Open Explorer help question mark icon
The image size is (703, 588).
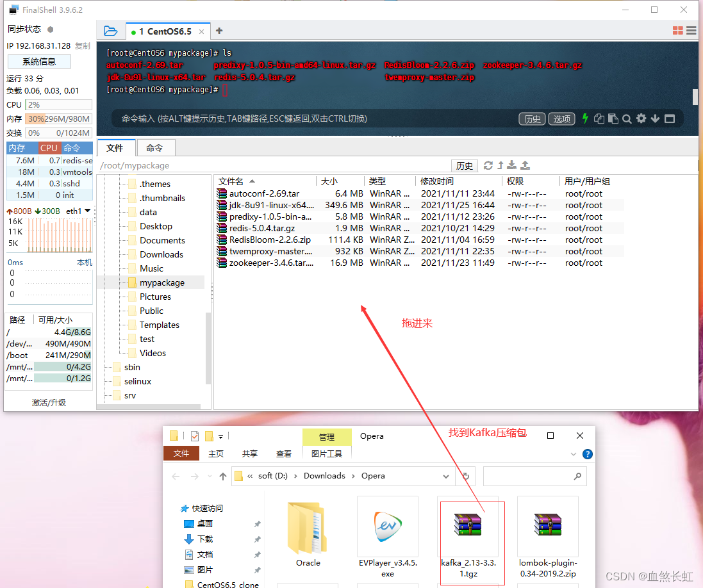point(587,454)
